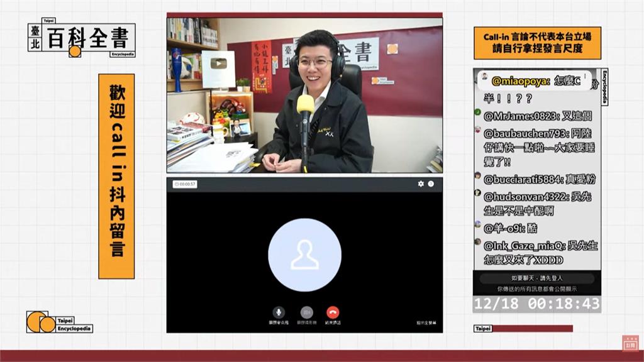Click the sign in to chat prompt

tap(536, 278)
